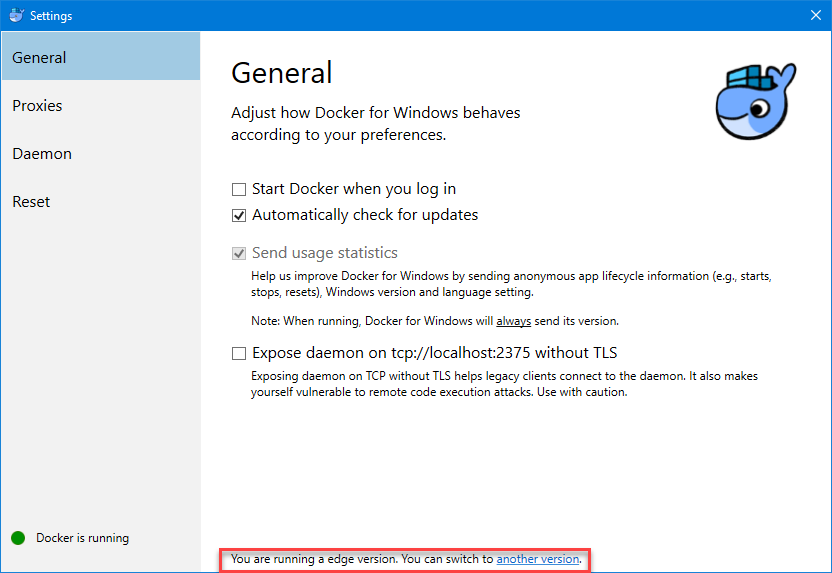This screenshot has height=573, width=832.
Task: Close the Settings window
Action: pos(816,15)
